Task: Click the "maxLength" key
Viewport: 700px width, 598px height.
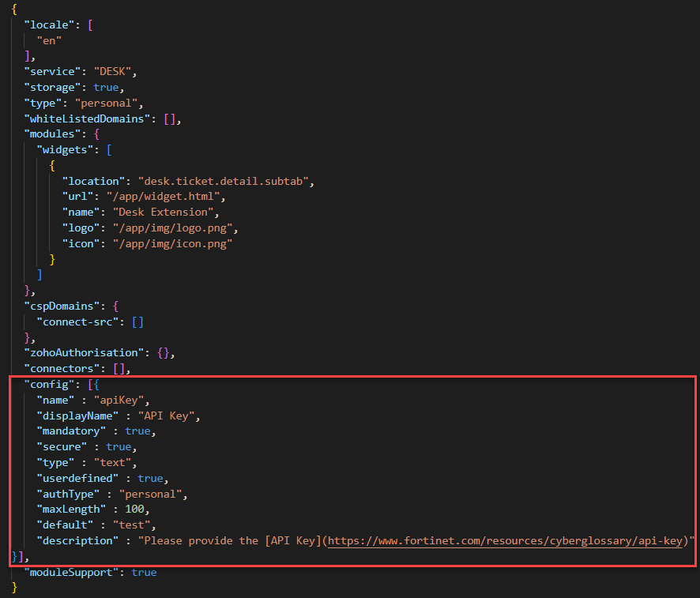Action: click(x=71, y=510)
